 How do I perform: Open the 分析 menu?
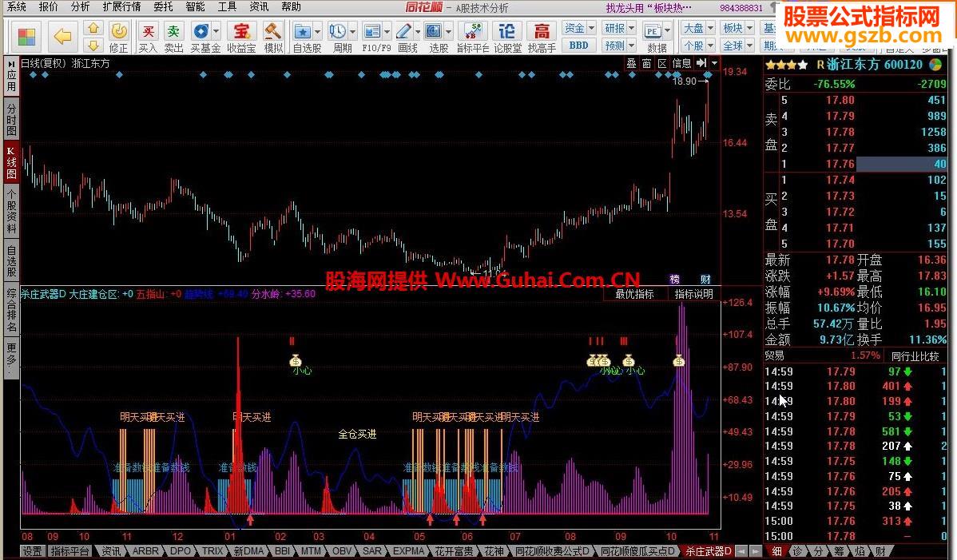point(80,6)
